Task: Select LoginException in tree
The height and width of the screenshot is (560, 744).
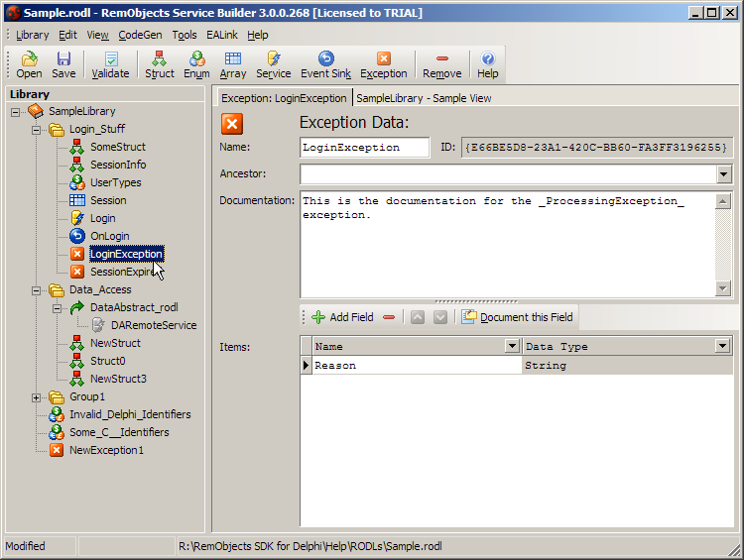Action: (x=127, y=254)
